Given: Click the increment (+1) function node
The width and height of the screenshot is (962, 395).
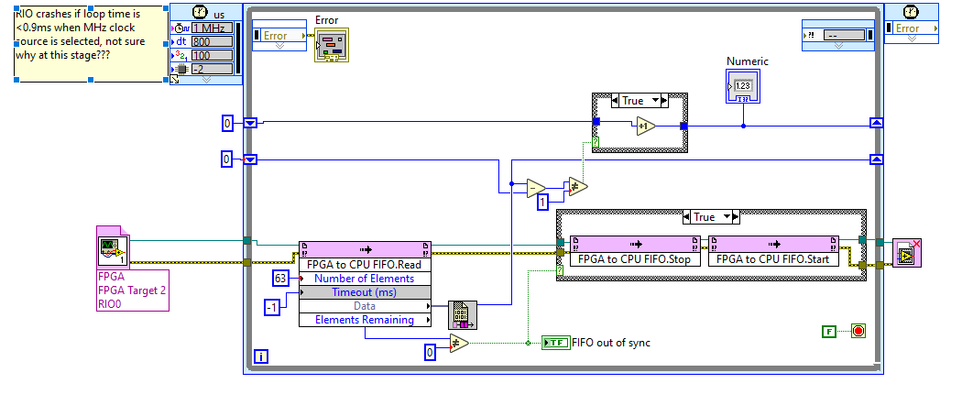Looking at the screenshot, I should click(645, 126).
